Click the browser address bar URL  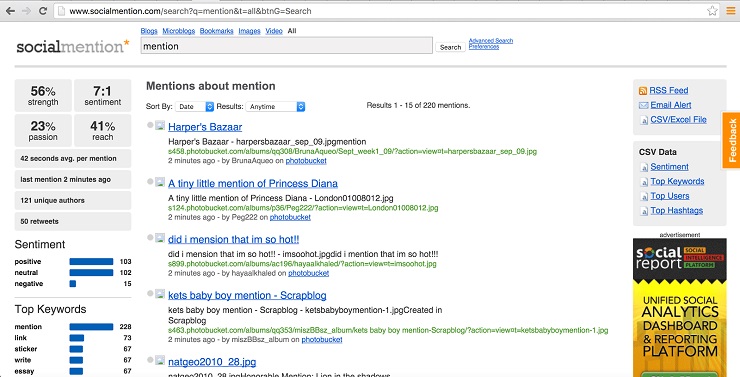pos(190,11)
